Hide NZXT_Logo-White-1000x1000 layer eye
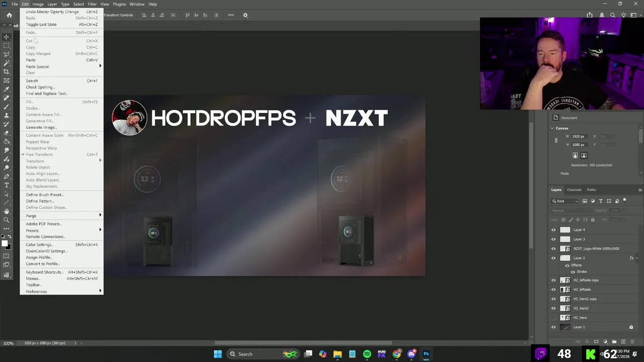644x362 pixels. click(x=554, y=248)
